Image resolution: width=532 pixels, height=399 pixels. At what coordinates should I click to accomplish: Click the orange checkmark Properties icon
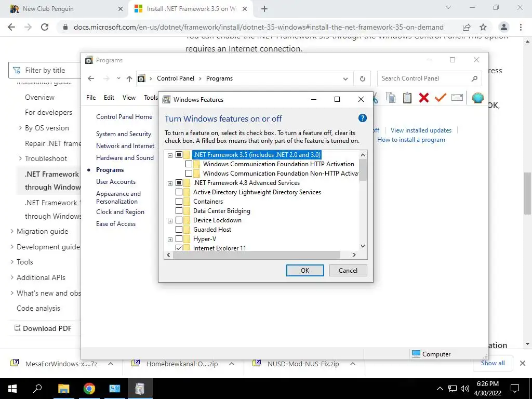coord(440,98)
